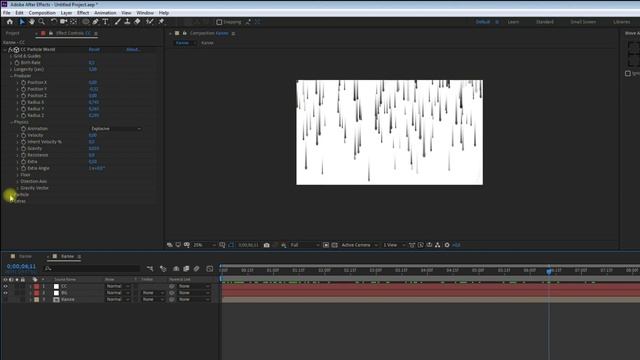This screenshot has height=360, width=640.
Task: Select the Clone Stamp tool
Action: click(127, 22)
